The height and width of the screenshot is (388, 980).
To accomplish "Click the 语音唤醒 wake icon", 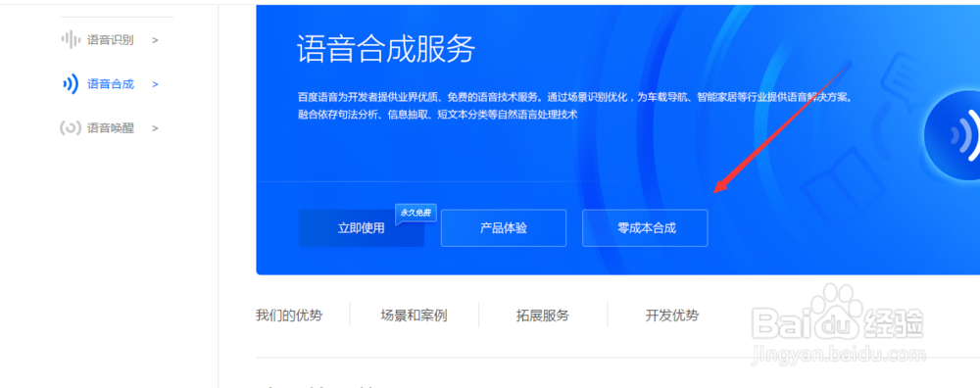I will point(70,128).
